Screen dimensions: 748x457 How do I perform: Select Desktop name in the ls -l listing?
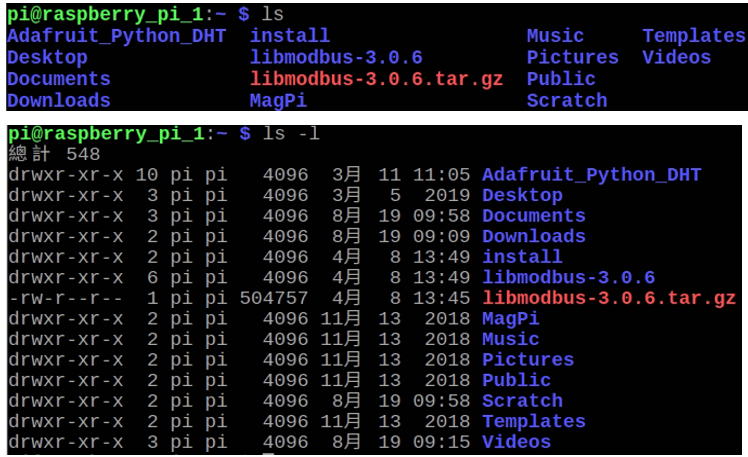pyautogui.click(x=522, y=196)
